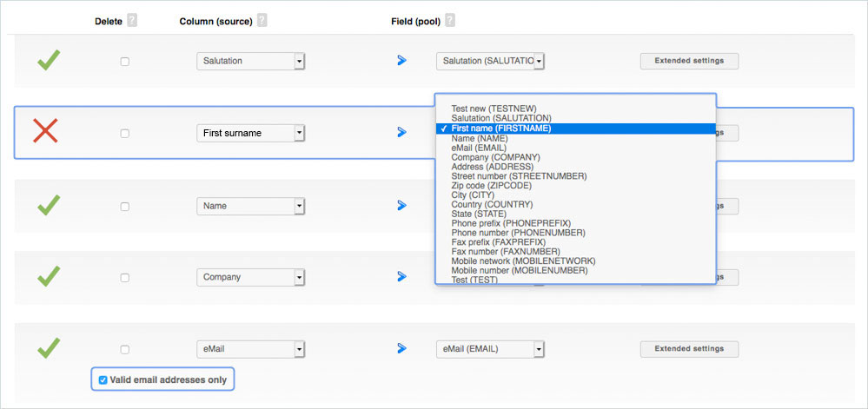Click Extended settings in the eMail row
868x409 pixels.
689,349
